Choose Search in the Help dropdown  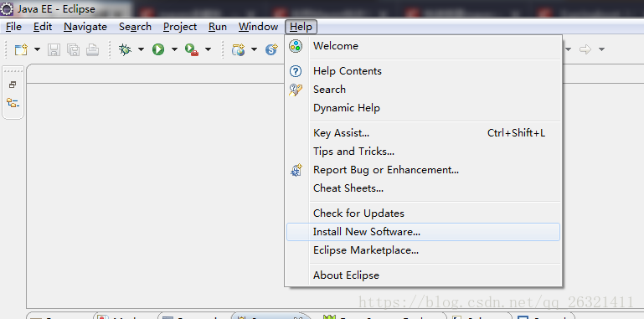tap(423, 90)
